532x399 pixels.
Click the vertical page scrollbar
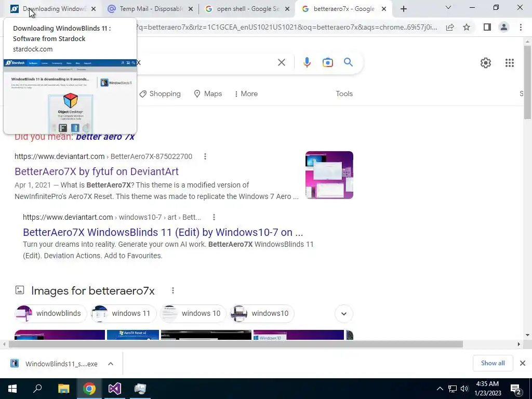pos(527,82)
